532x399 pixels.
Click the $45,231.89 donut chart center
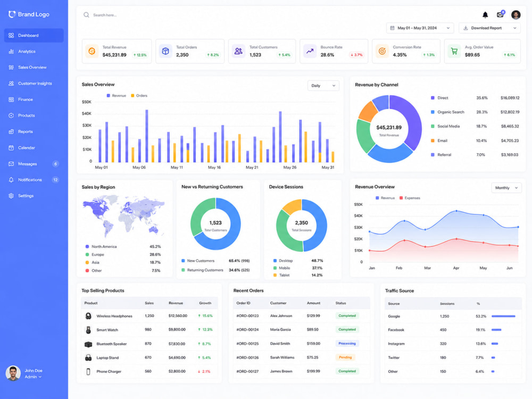389,130
